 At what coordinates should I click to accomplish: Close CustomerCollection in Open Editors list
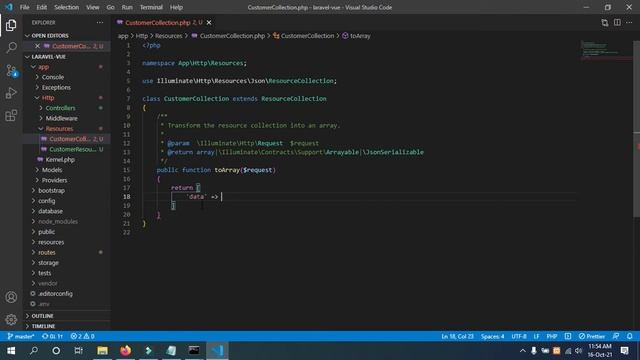pyautogui.click(x=37, y=46)
